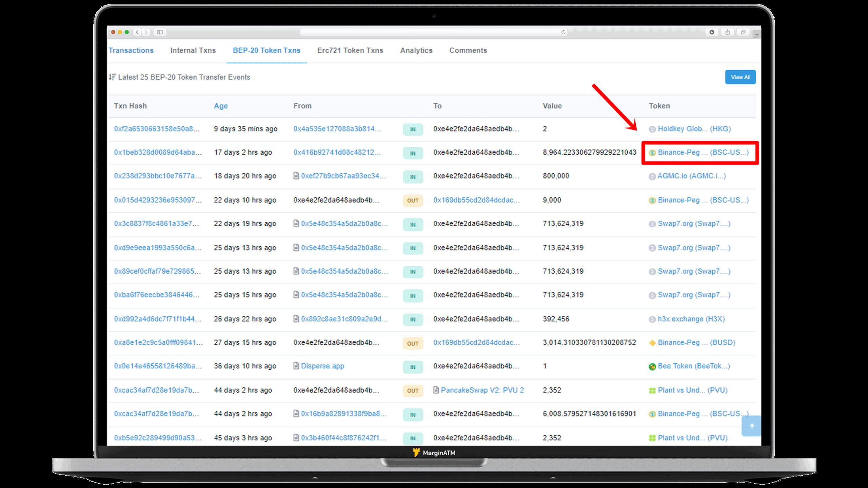Open txn hash 0xd992a4d6dc7f71f1b44
The height and width of the screenshot is (488, 868).
click(x=158, y=319)
